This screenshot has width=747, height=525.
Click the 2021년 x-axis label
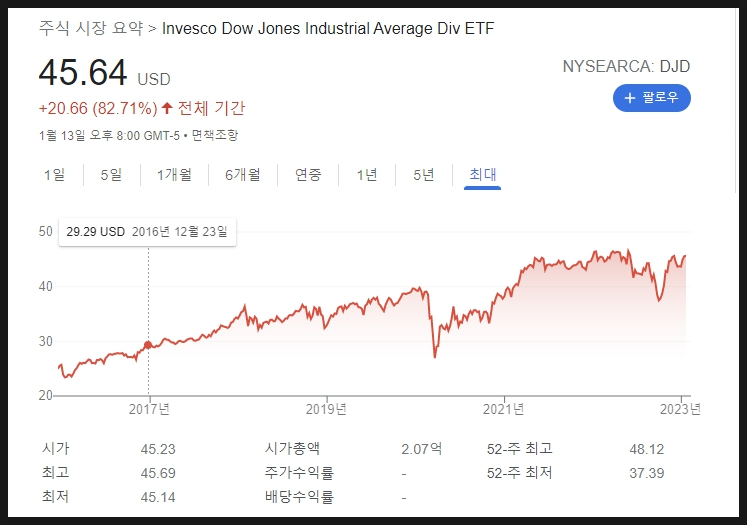pyautogui.click(x=504, y=409)
